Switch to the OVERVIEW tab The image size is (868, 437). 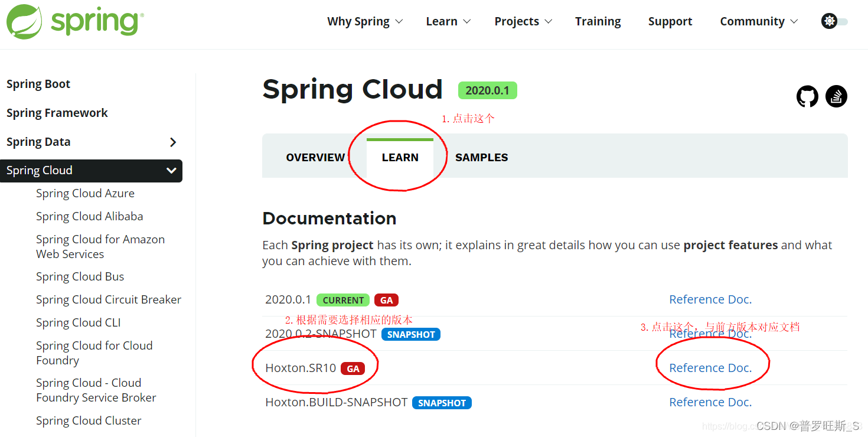[x=315, y=158]
